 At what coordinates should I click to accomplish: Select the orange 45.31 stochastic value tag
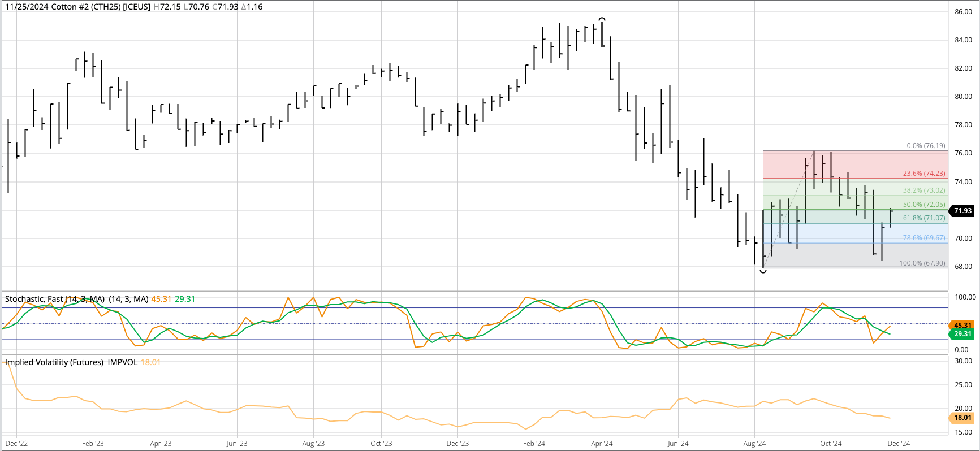pyautogui.click(x=962, y=325)
